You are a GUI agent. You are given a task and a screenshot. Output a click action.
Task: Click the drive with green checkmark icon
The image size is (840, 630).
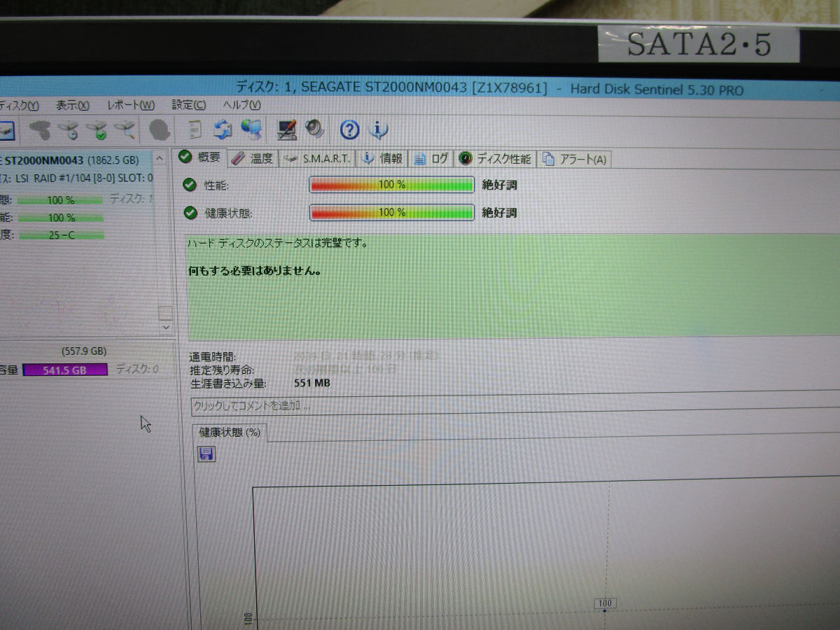click(x=97, y=130)
